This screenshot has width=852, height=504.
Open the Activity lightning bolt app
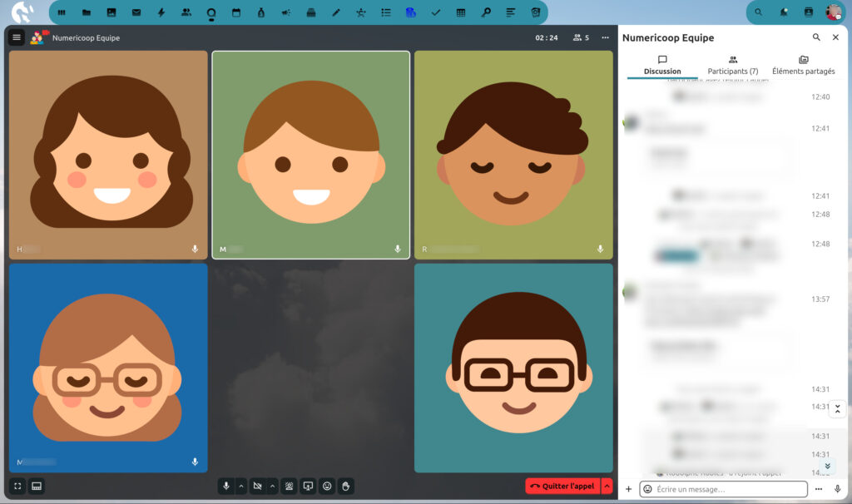(x=161, y=12)
